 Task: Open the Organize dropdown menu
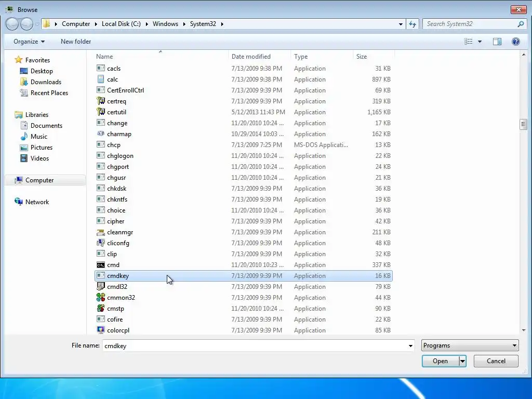(29, 42)
